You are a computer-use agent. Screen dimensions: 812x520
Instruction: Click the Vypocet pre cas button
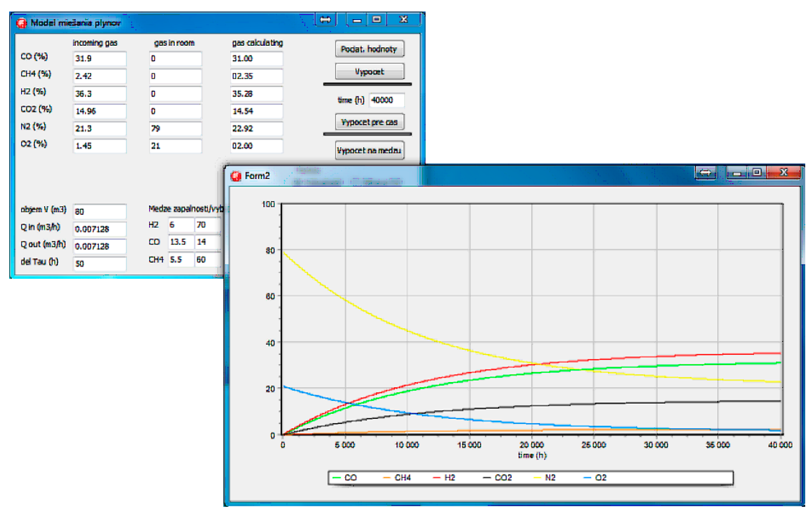click(369, 122)
